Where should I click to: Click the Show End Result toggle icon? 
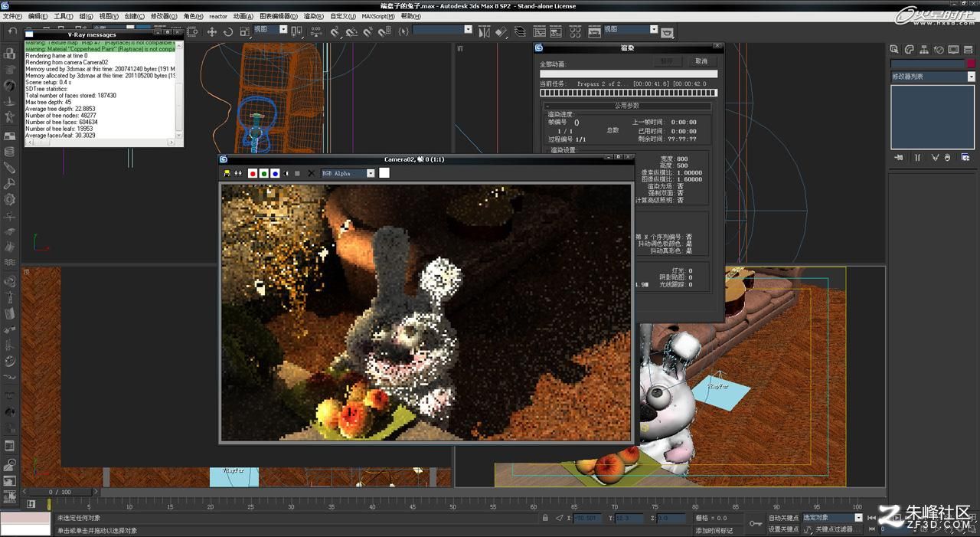coord(917,157)
